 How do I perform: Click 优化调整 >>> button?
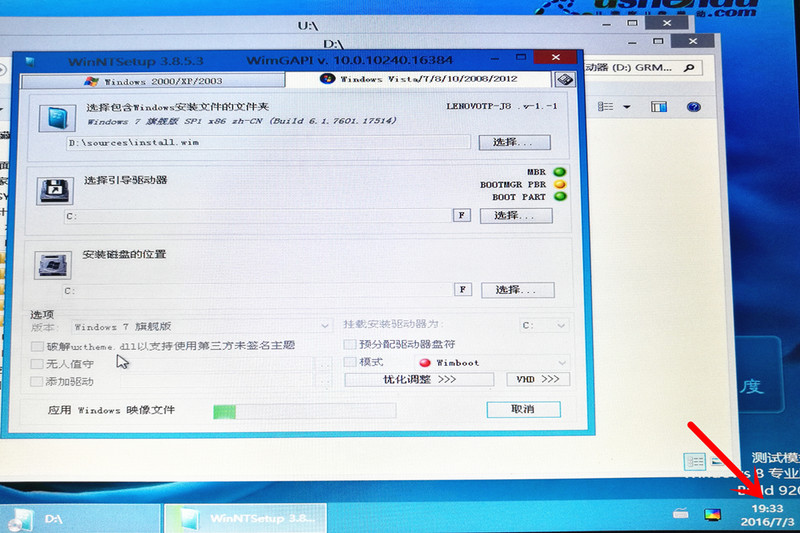click(x=419, y=379)
